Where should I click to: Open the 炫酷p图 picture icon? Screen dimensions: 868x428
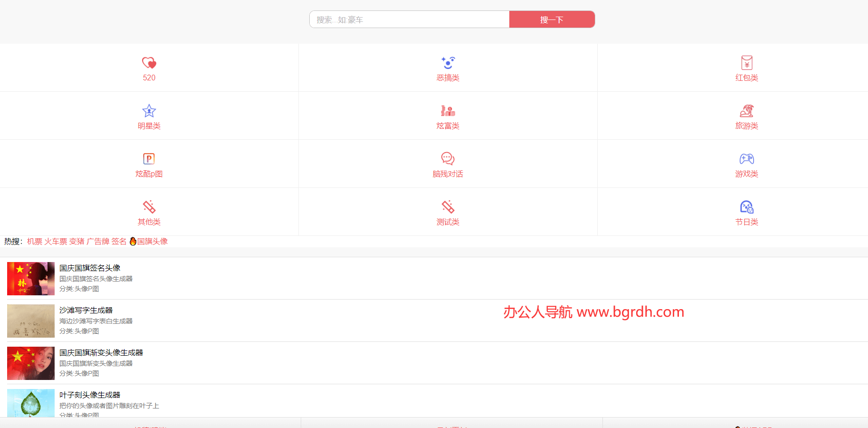pyautogui.click(x=149, y=159)
